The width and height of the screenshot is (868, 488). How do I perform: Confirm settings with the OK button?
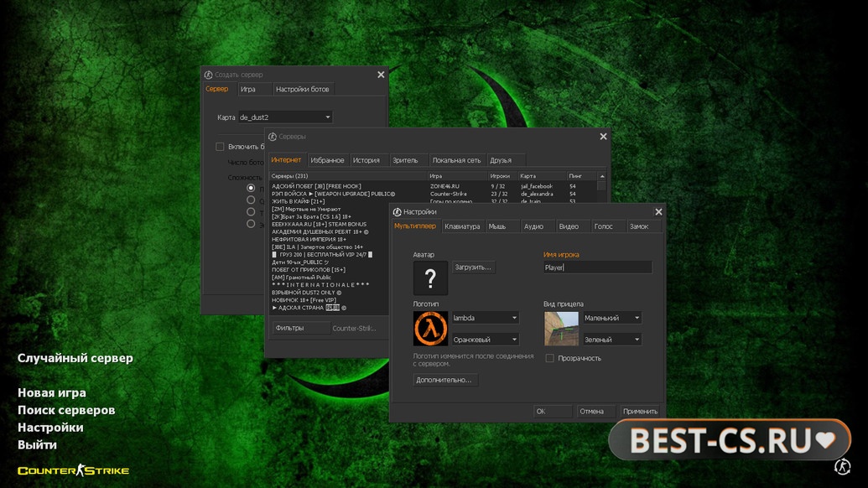(553, 411)
